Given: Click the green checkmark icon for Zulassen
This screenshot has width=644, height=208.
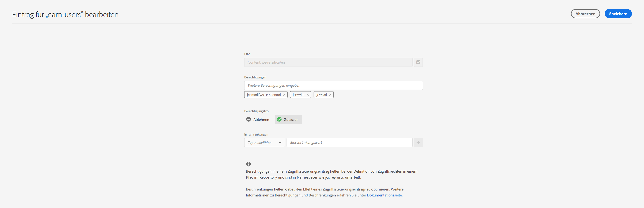Looking at the screenshot, I should [x=279, y=120].
